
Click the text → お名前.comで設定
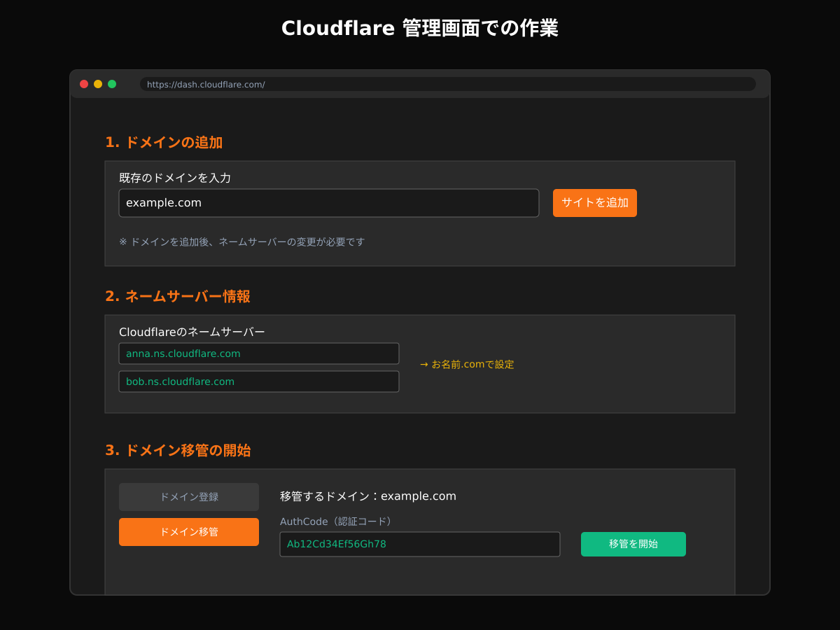[467, 364]
